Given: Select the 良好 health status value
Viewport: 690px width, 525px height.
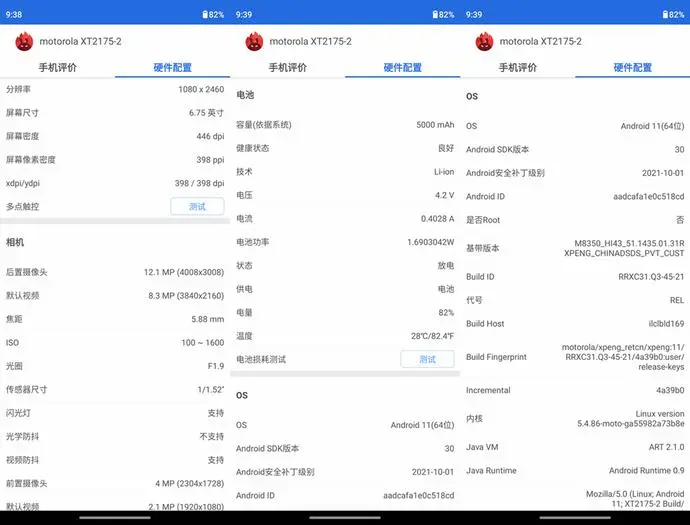Looking at the screenshot, I should 446,148.
